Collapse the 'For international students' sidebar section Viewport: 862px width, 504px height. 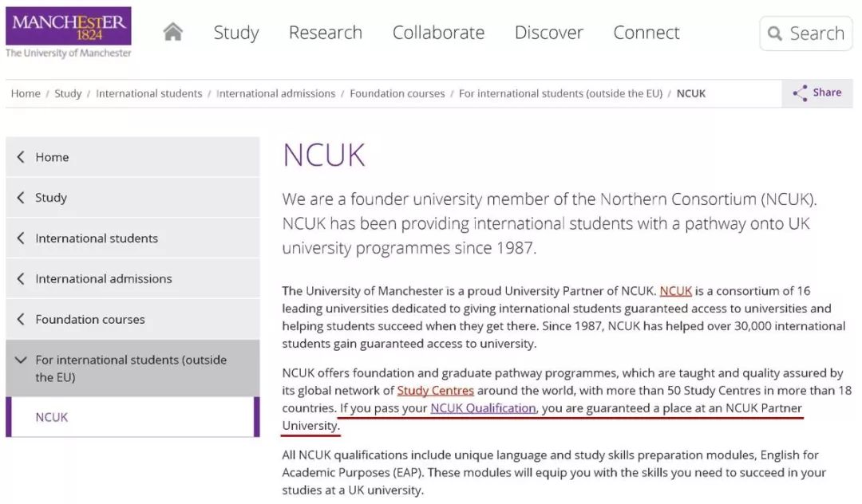[21, 360]
